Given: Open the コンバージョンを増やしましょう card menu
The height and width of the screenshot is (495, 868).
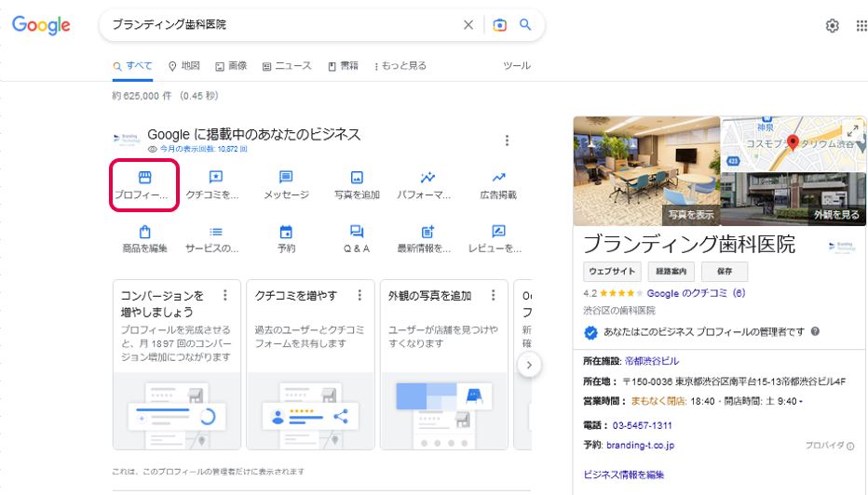Looking at the screenshot, I should 225,295.
